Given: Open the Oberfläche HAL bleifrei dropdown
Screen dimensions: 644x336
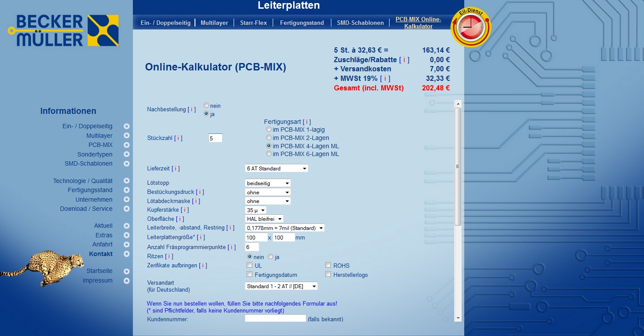Looking at the screenshot, I should 264,219.
